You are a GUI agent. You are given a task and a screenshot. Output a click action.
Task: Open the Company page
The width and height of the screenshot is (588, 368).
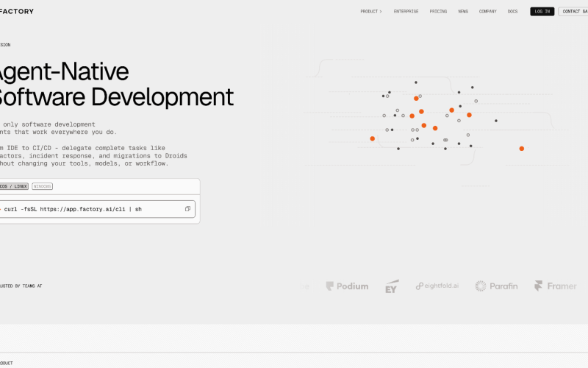[487, 11]
